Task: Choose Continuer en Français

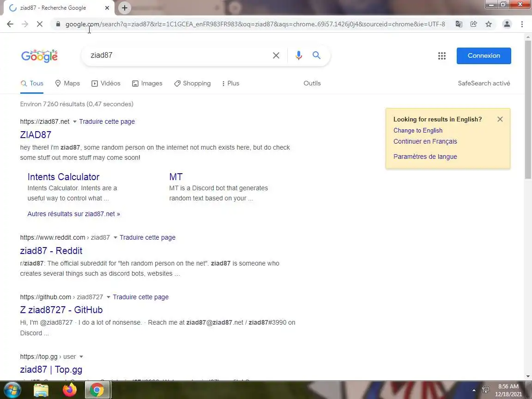Action: click(x=425, y=141)
